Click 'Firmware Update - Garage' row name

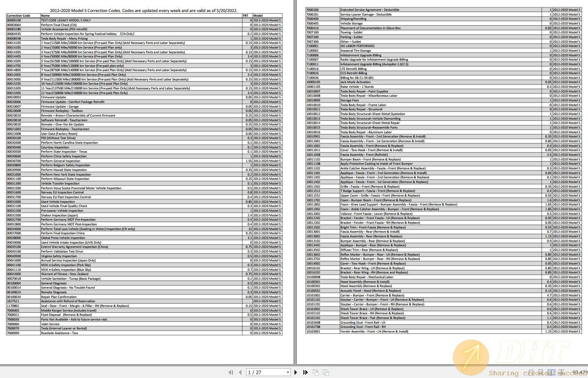pyautogui.click(x=60, y=106)
